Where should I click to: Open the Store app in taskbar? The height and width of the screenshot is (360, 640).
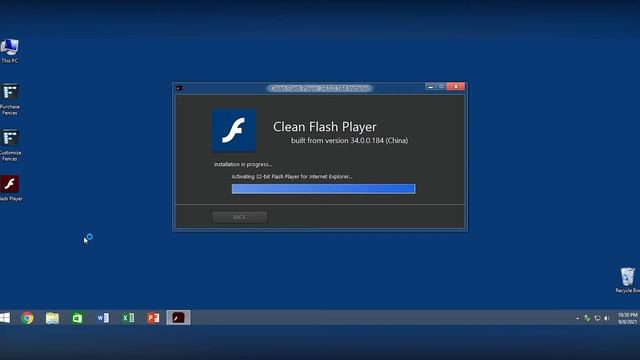coord(77,318)
